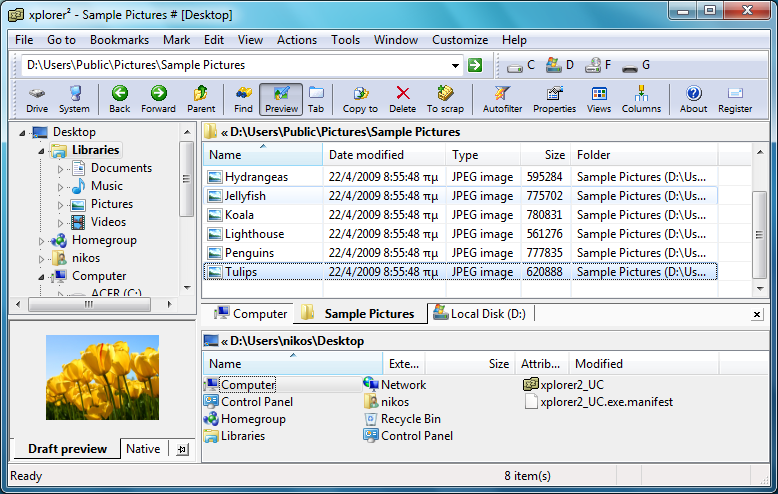Image resolution: width=778 pixels, height=494 pixels.
Task: Click the Tulips preview thumbnail
Action: [x=103, y=377]
